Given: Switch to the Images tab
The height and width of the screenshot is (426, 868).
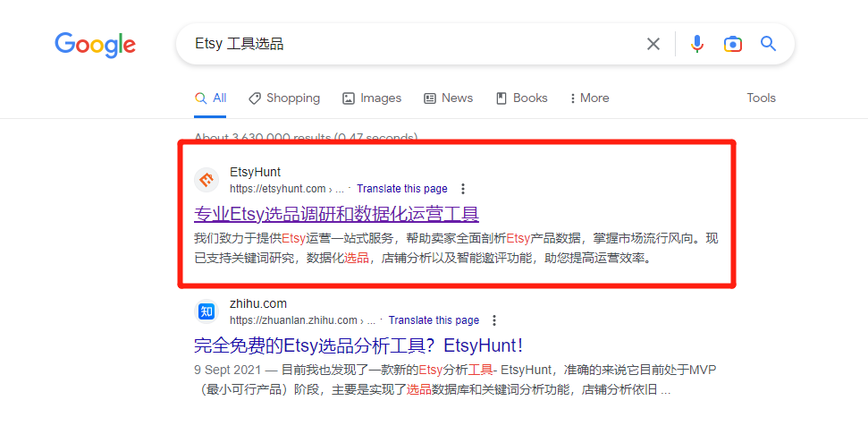Looking at the screenshot, I should 372,98.
